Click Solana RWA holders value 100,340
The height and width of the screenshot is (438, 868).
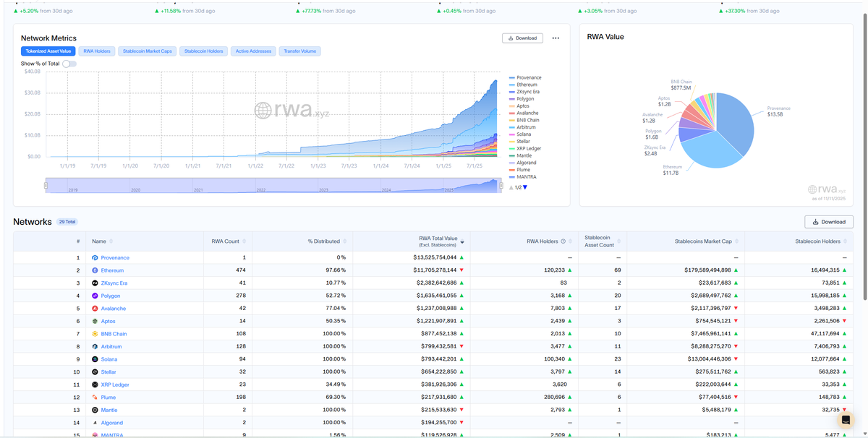click(553, 359)
